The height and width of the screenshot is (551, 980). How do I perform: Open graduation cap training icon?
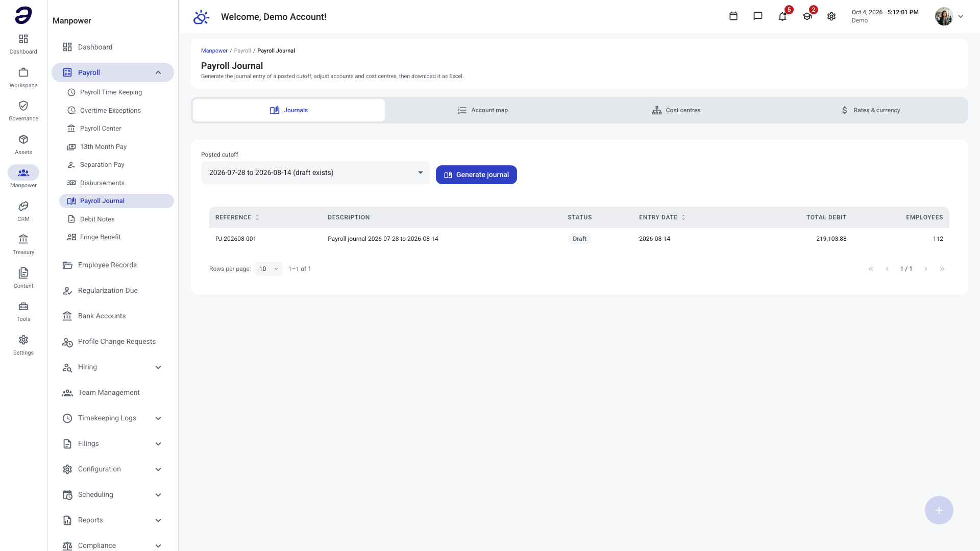[x=807, y=16]
